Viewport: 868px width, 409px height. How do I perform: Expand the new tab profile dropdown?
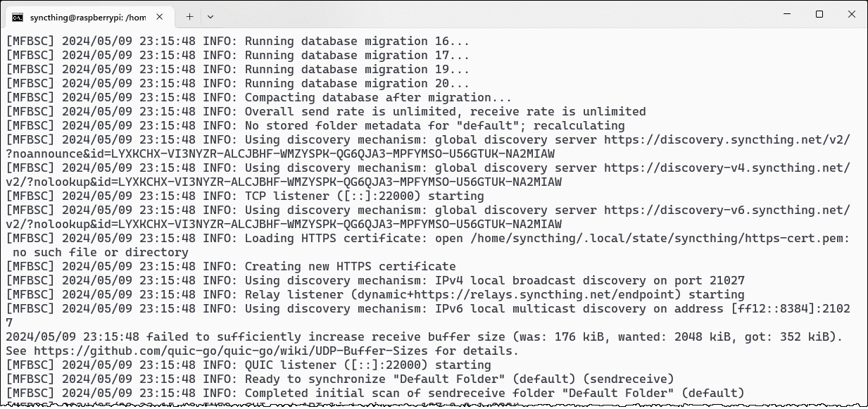(x=210, y=16)
